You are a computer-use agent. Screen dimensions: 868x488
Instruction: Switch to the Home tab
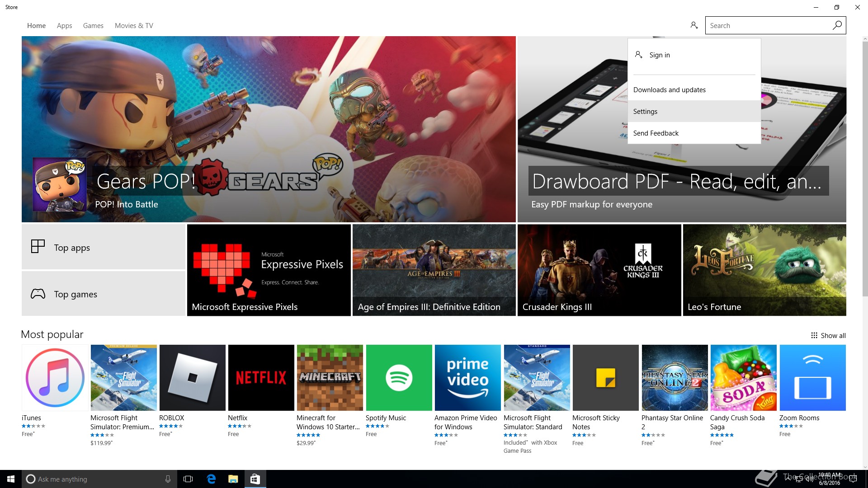[36, 26]
